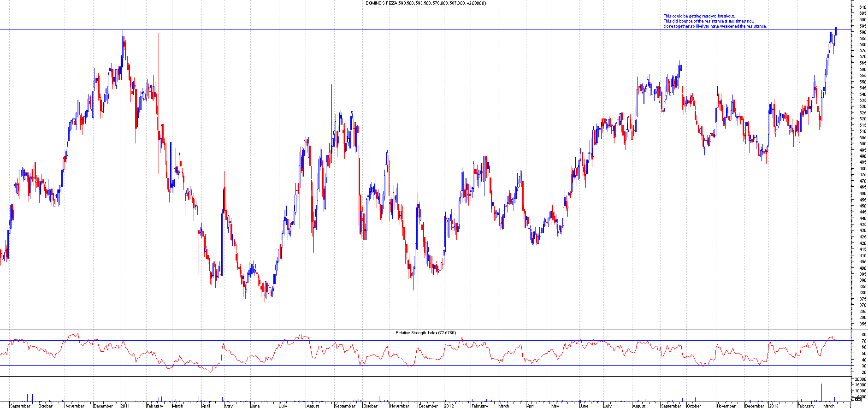Select the blue breakout annotation text
Screen dimensions: 868x408
(714, 21)
